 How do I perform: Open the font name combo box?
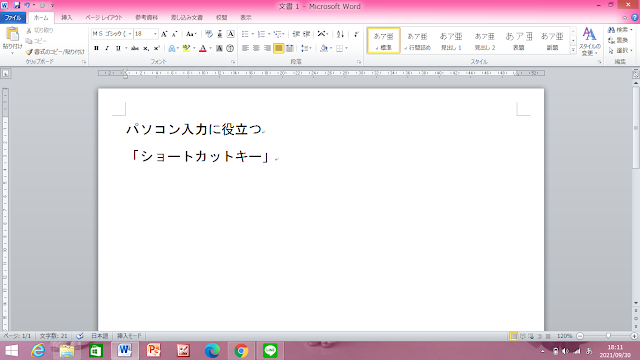click(112, 34)
